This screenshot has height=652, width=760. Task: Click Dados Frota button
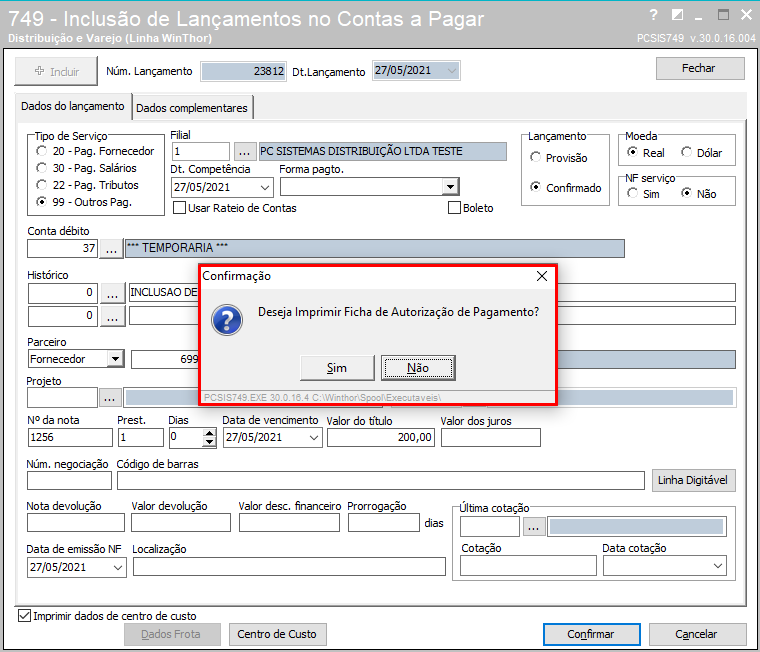coord(172,634)
